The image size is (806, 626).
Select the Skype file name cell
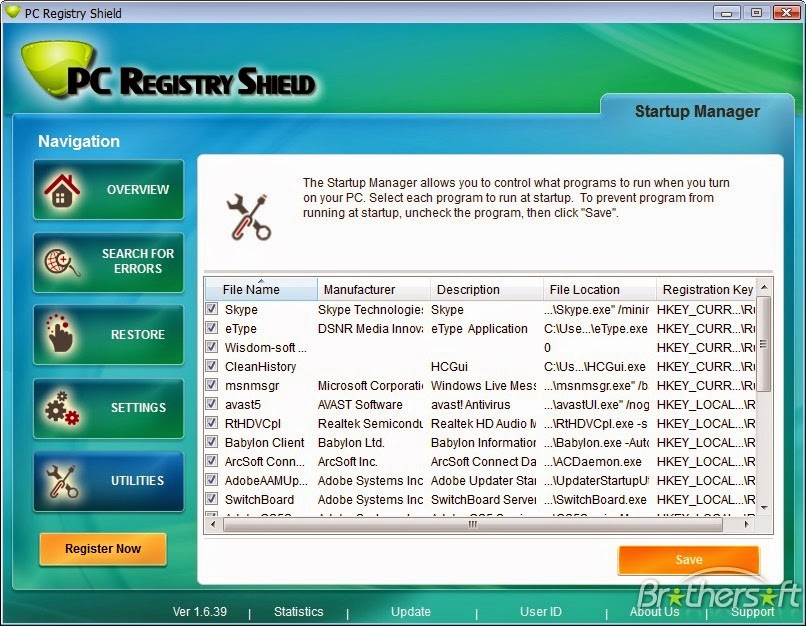[x=241, y=309]
